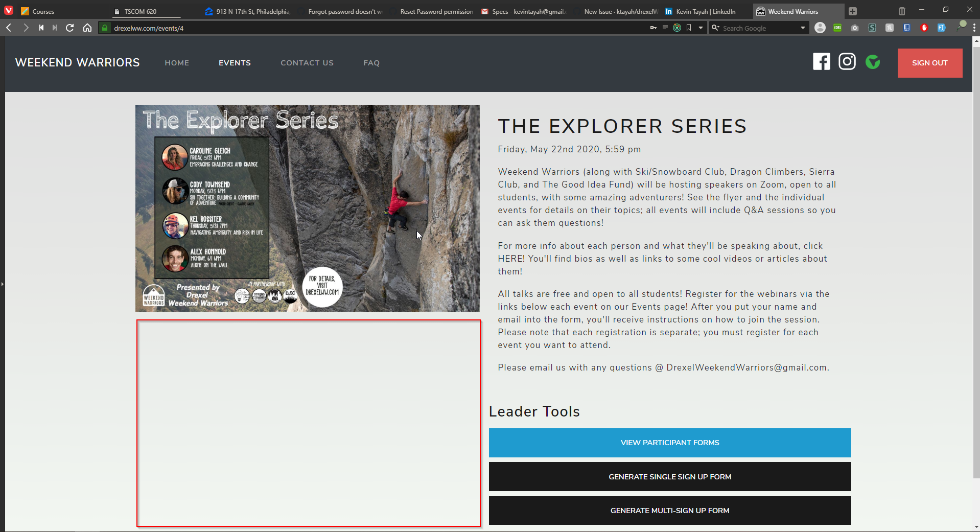The width and height of the screenshot is (980, 532).
Task: Click the Explorer Series flyer image
Action: [x=308, y=208]
